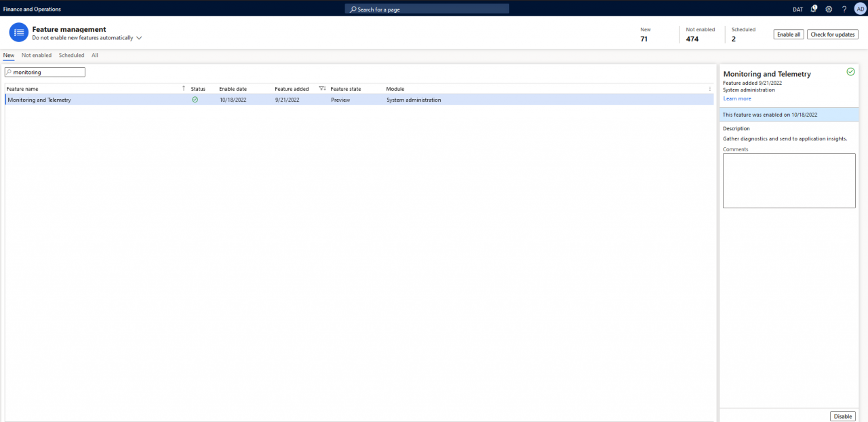Image resolution: width=868 pixels, height=422 pixels.
Task: Open the Do not enable new features automatically dropdown
Action: (x=139, y=38)
